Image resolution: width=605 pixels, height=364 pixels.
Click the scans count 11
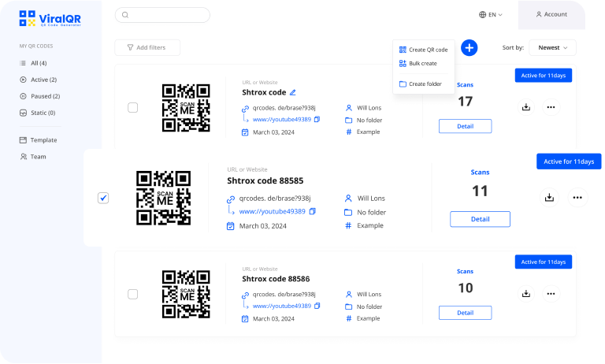(480, 191)
